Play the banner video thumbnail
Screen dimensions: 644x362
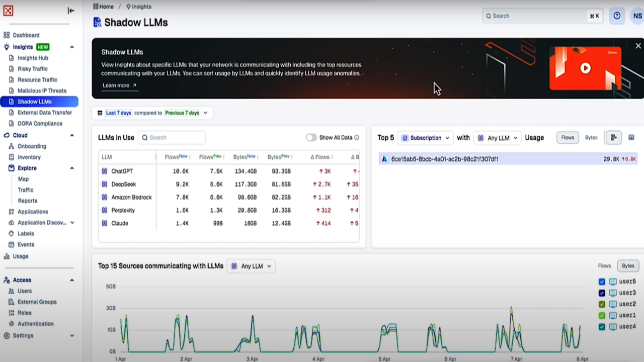(x=585, y=68)
